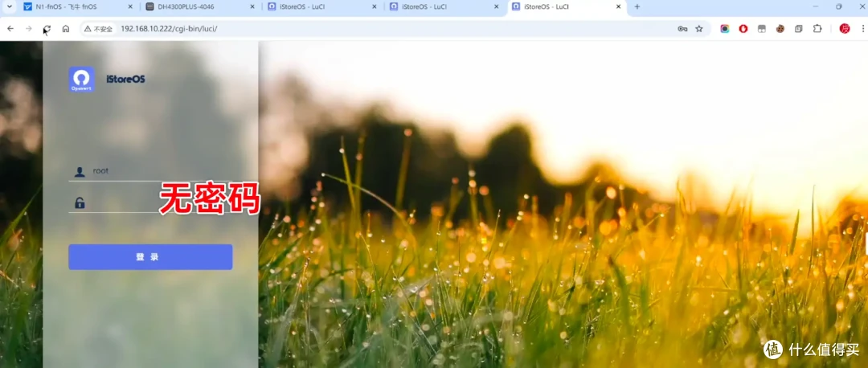Click the user silhouette icon
Viewport: 868px width, 368px height.
[x=80, y=172]
